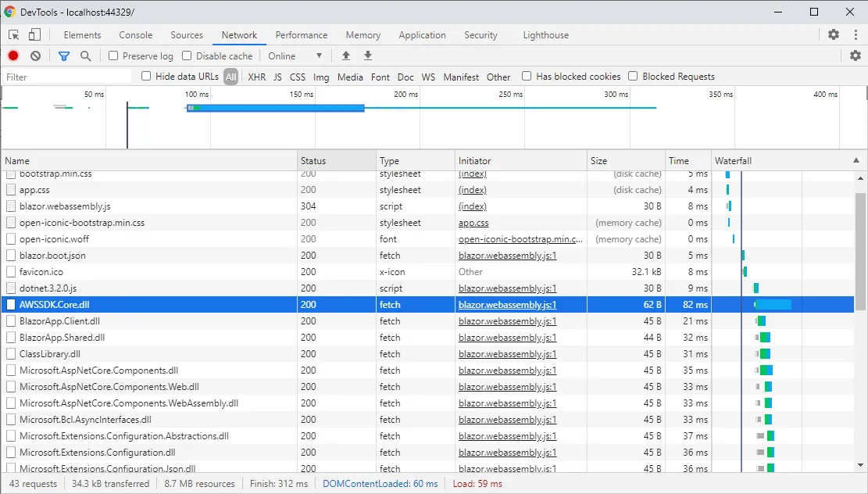This screenshot has width=868, height=494.
Task: Click the inspect element picker icon
Action: (x=14, y=35)
